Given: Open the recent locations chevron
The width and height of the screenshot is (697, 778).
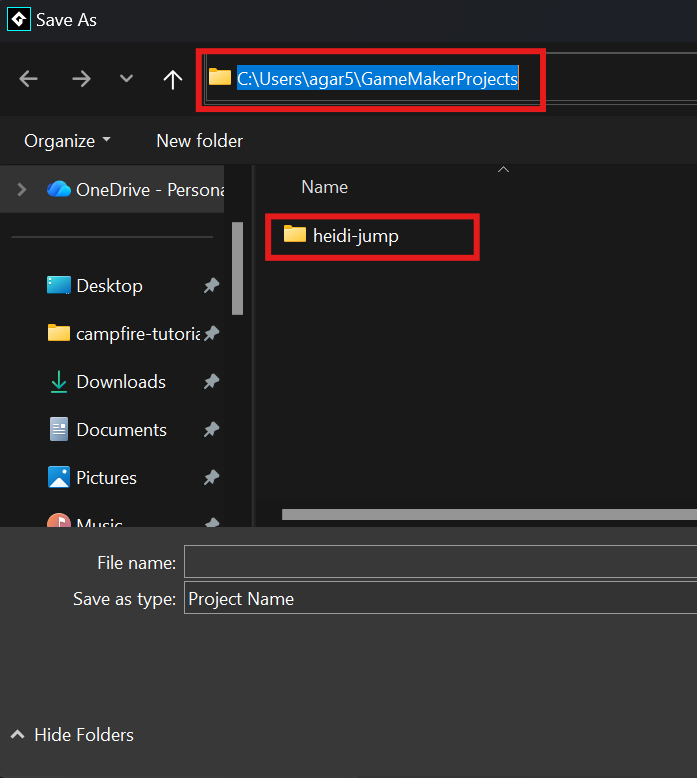Looking at the screenshot, I should click(126, 79).
